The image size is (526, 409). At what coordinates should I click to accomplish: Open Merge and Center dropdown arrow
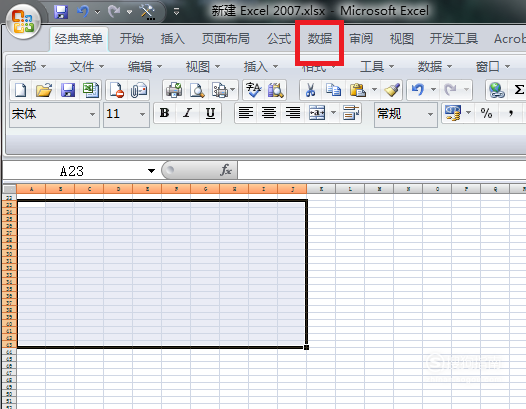[333, 113]
